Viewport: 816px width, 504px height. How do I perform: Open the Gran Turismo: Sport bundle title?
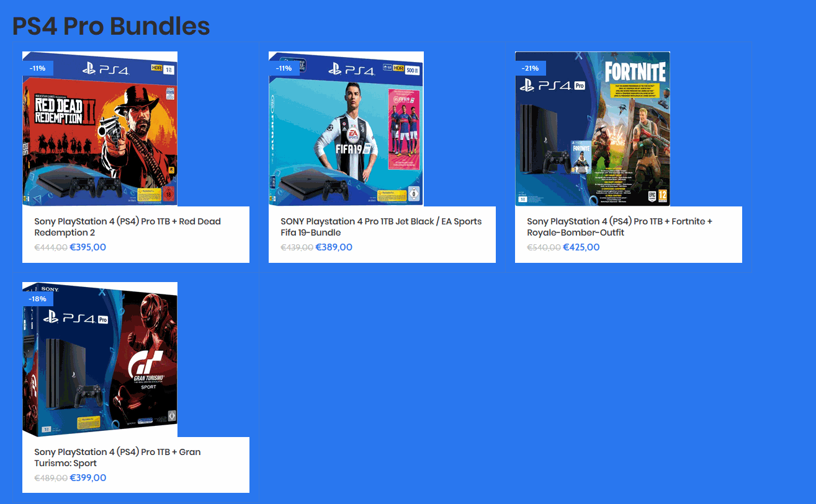tap(117, 458)
